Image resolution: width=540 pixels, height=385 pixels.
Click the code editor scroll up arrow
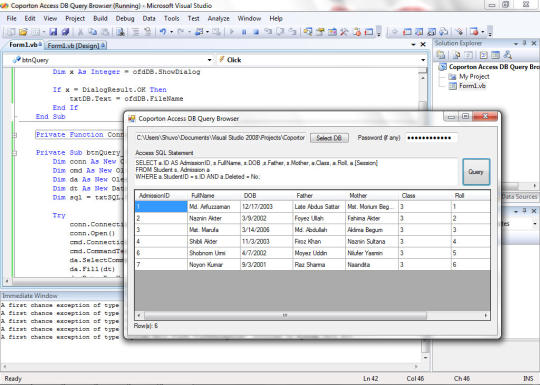point(423,77)
